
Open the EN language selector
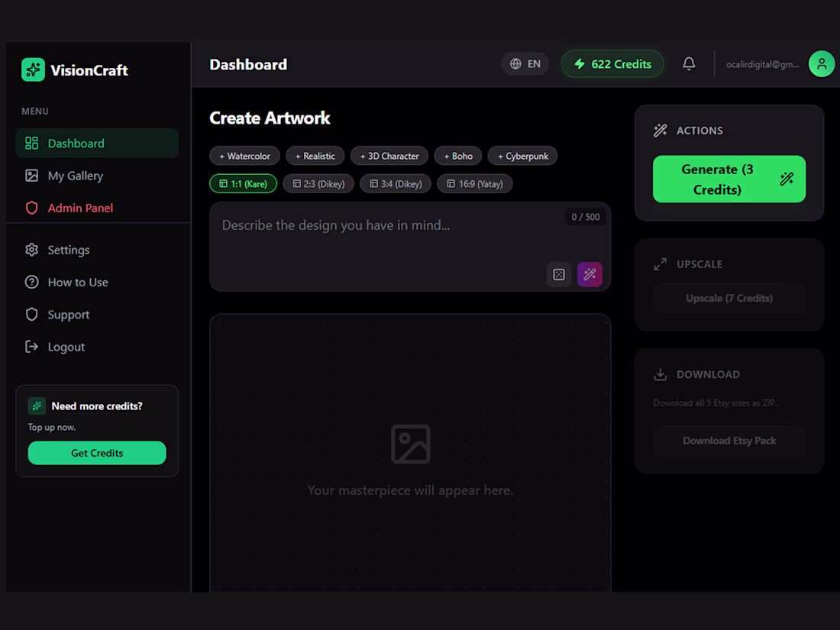pyautogui.click(x=525, y=63)
